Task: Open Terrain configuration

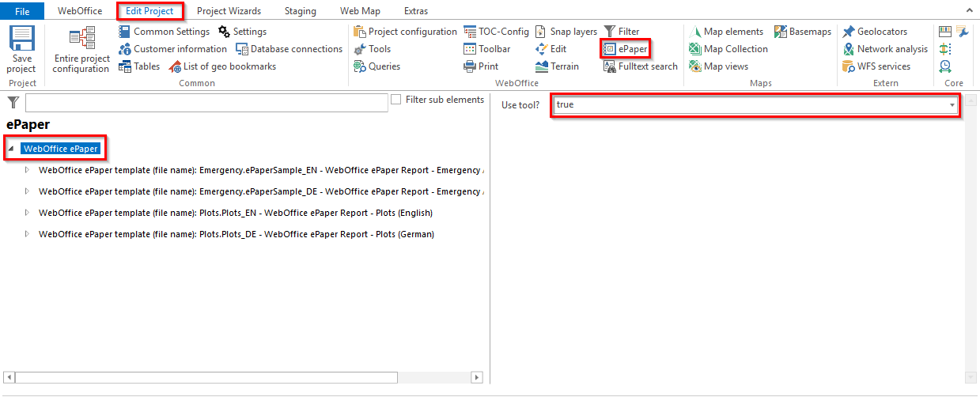Action: pyautogui.click(x=558, y=66)
